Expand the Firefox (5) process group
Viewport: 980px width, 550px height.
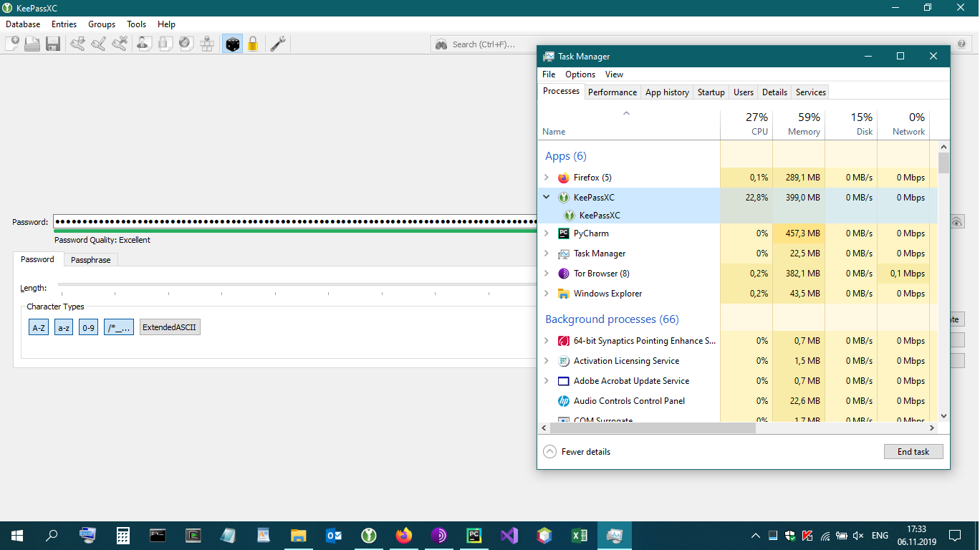547,178
